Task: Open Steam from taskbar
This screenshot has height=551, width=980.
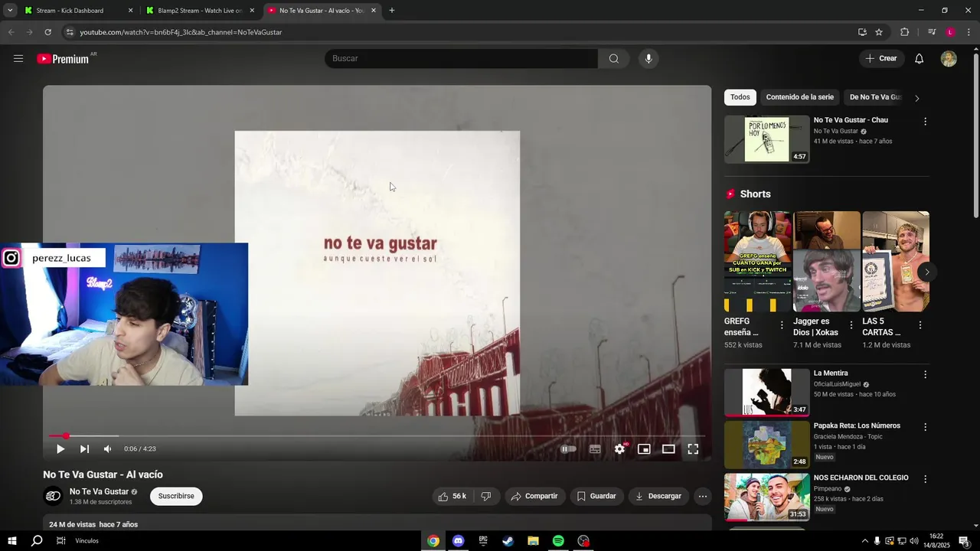Action: [x=508, y=541]
